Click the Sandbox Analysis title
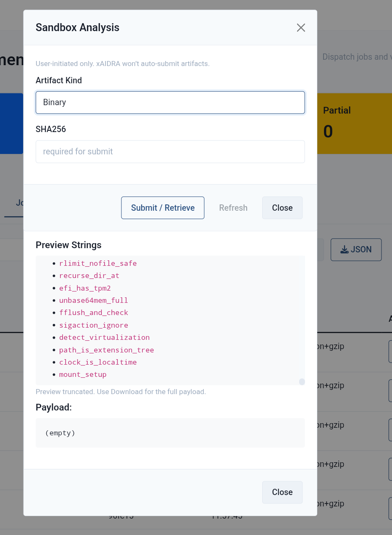This screenshot has height=535, width=392. tap(77, 28)
